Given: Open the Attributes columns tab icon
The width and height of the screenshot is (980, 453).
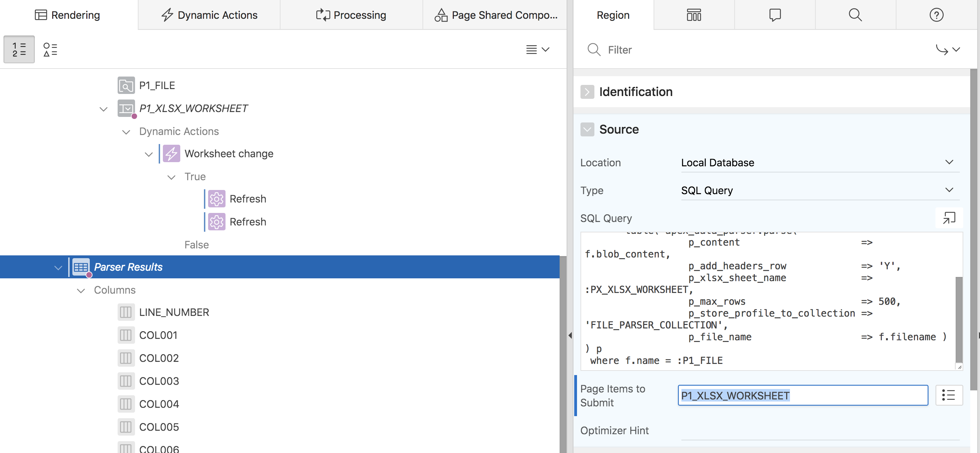Looking at the screenshot, I should click(694, 15).
